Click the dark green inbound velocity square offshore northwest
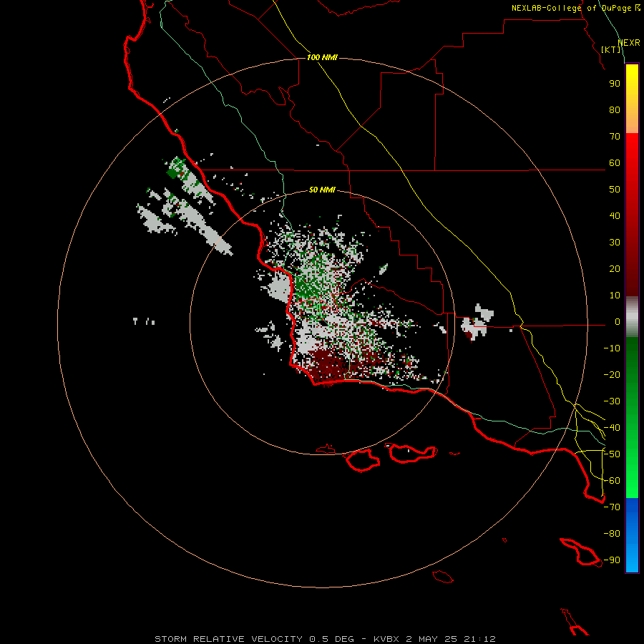644x644 pixels. (172, 173)
